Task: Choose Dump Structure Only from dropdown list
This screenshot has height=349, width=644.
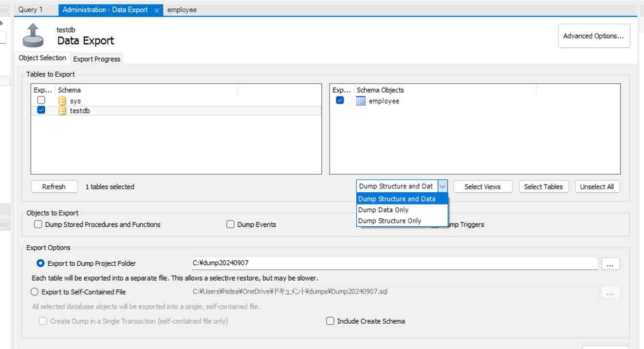Action: point(389,221)
